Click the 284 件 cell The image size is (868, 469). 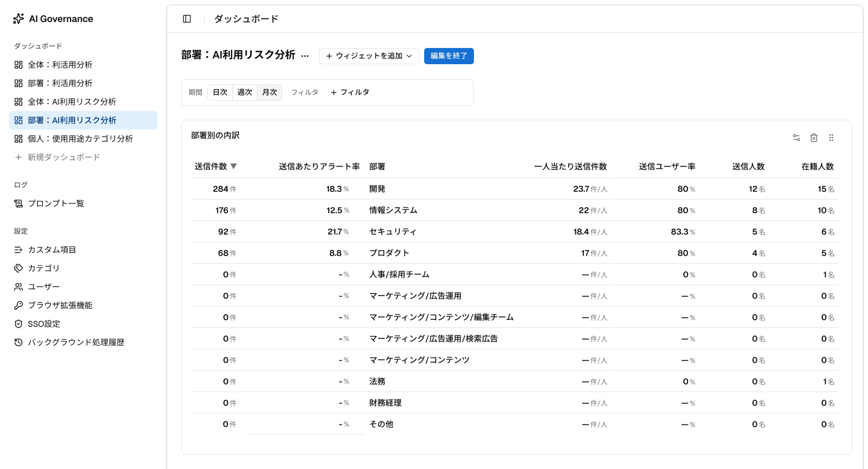tap(225, 189)
